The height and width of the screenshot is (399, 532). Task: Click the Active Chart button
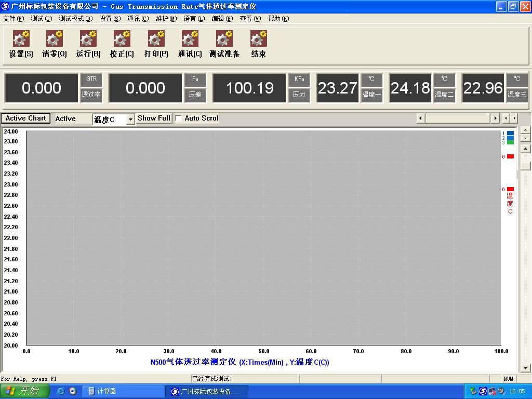[x=26, y=118]
